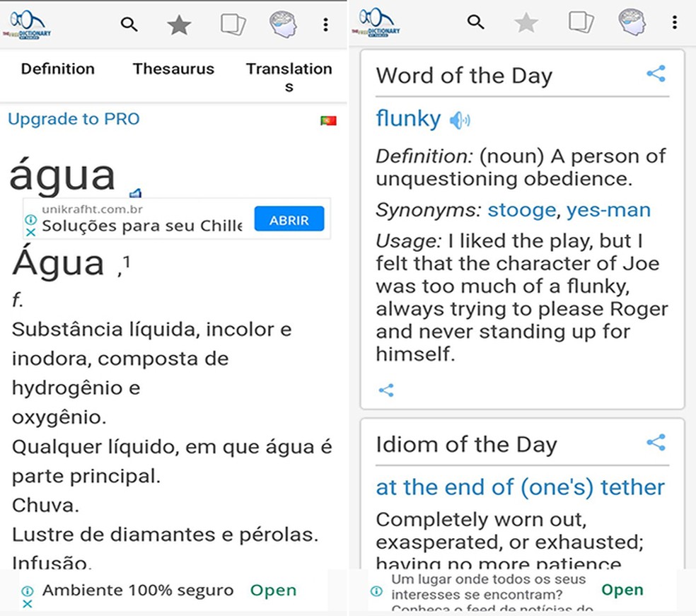
Task: Tap the Portuguese flag language icon
Action: pyautogui.click(x=328, y=121)
